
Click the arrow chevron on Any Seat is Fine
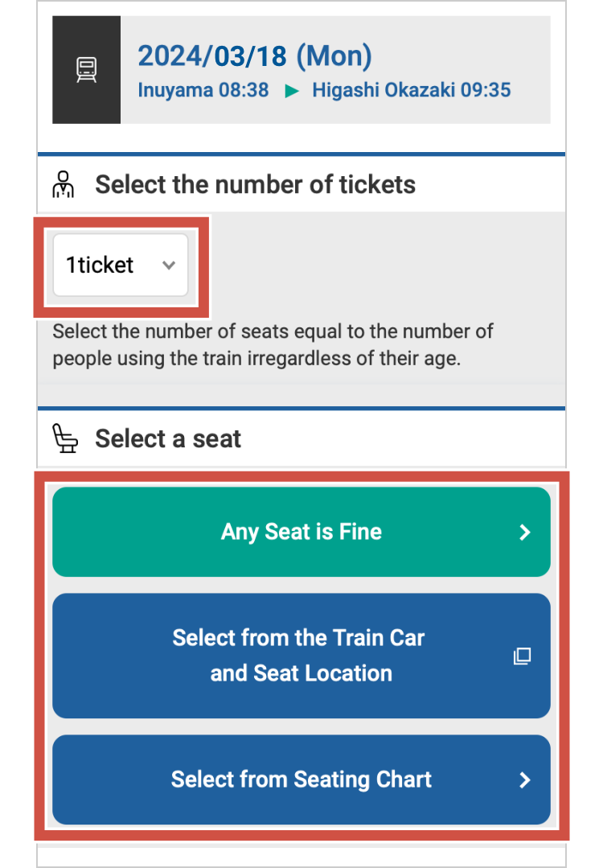tap(525, 533)
